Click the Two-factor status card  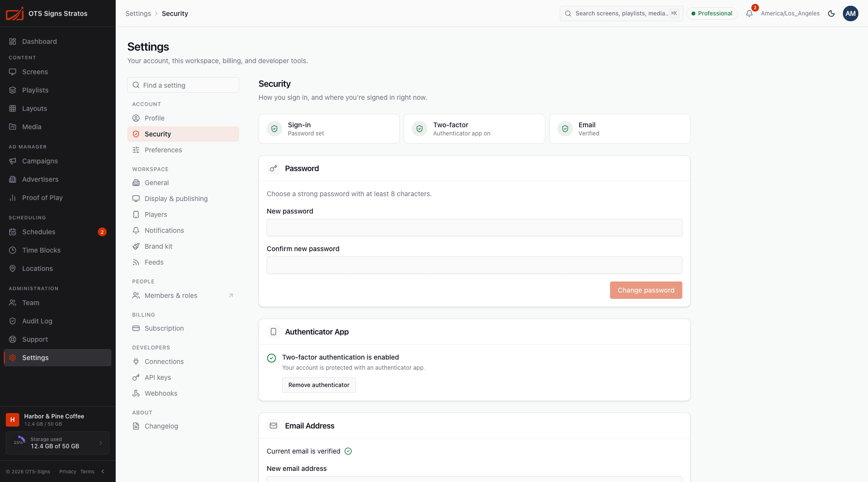[475, 129]
